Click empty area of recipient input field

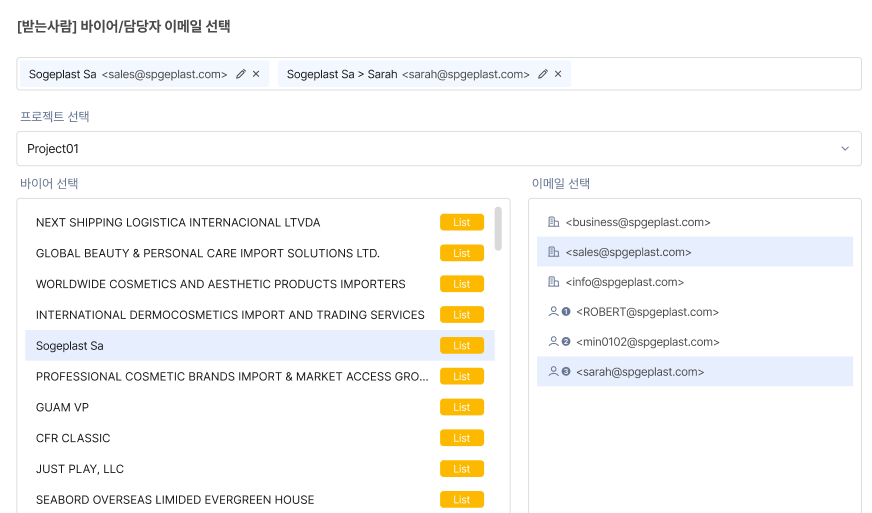(x=710, y=74)
